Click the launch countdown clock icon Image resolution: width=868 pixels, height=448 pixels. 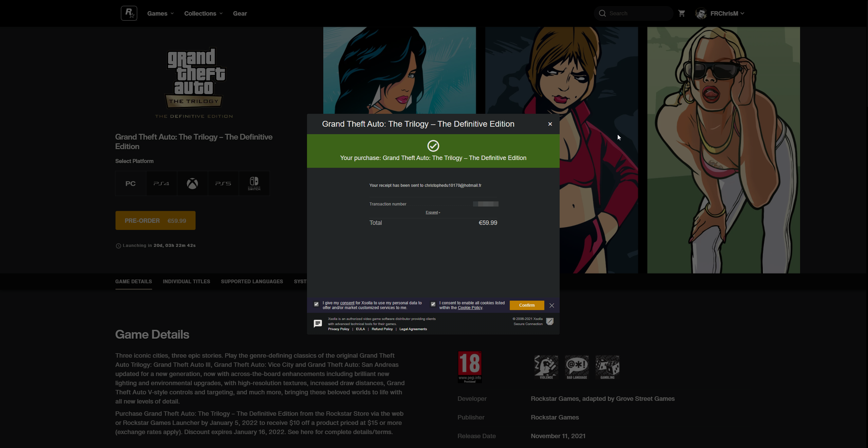(x=119, y=246)
